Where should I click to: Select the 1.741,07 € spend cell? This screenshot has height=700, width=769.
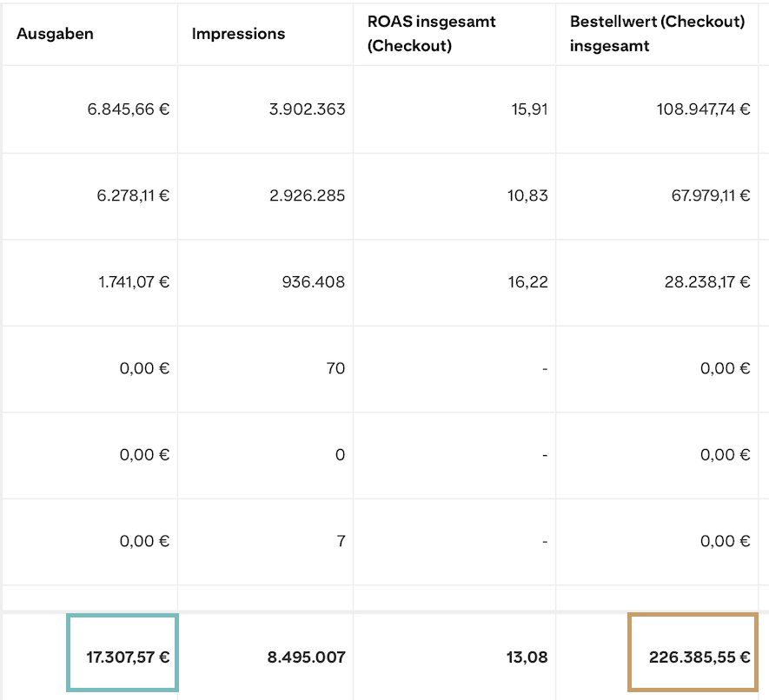[x=133, y=282]
